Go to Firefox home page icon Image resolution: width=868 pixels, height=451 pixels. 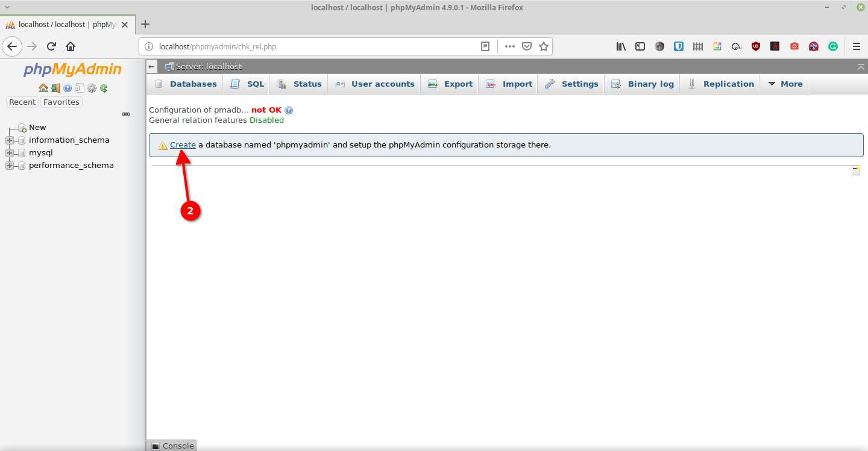(71, 46)
